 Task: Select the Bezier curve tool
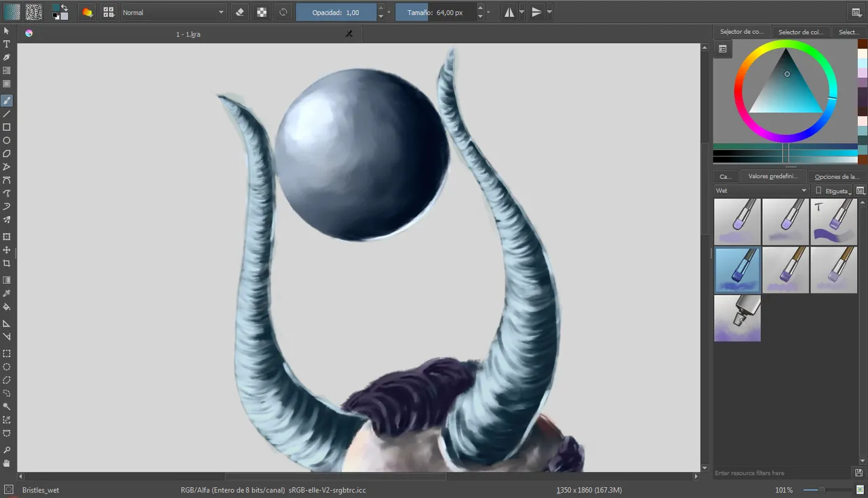tap(7, 180)
